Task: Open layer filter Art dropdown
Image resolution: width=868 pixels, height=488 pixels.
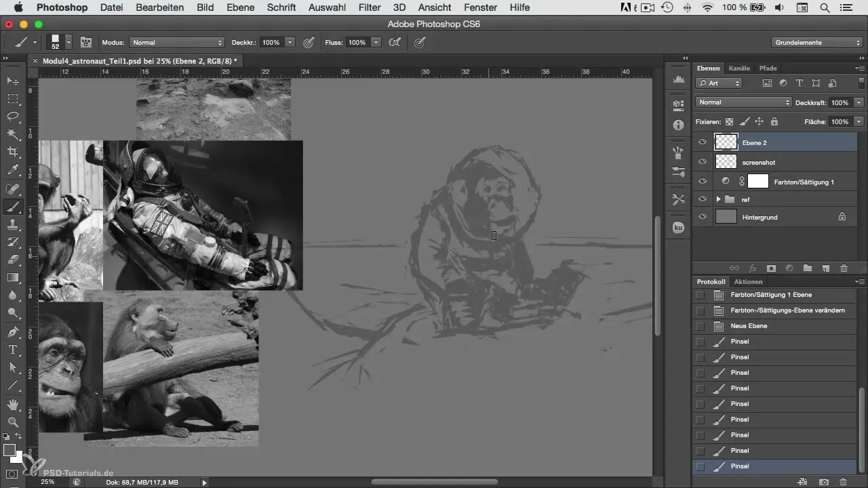Action: point(719,83)
